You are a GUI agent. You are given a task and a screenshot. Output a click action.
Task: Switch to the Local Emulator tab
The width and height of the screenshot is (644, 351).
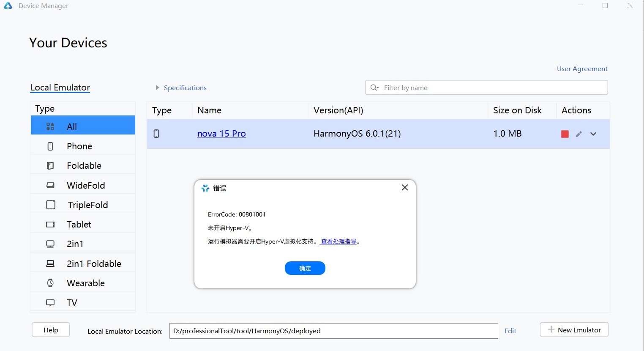(x=60, y=88)
